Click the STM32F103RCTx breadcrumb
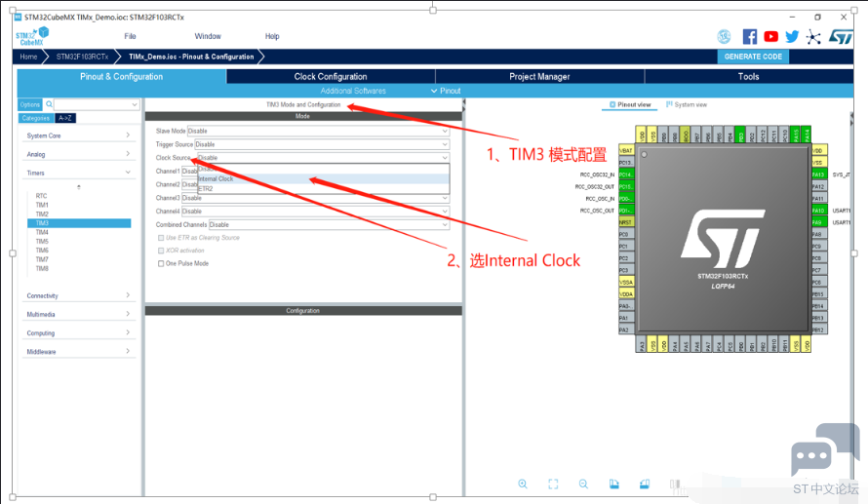This screenshot has height=504, width=868. pos(83,57)
